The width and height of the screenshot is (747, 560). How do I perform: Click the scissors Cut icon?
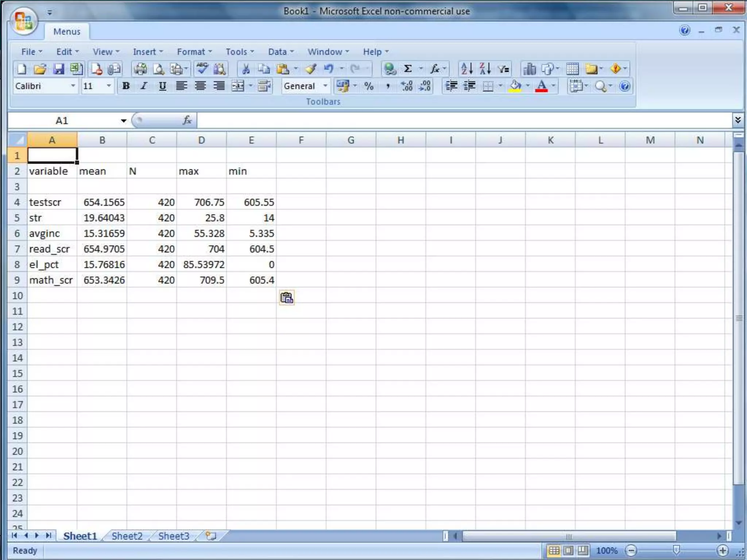point(246,69)
